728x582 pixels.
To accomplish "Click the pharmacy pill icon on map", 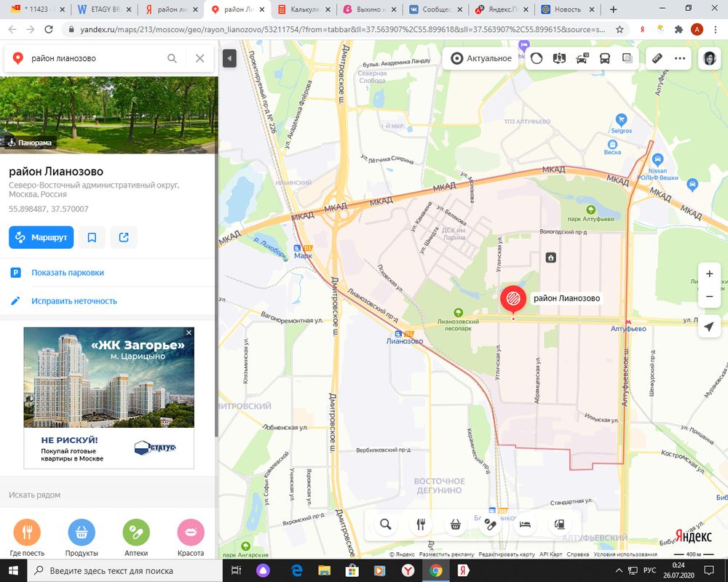I will [x=490, y=524].
